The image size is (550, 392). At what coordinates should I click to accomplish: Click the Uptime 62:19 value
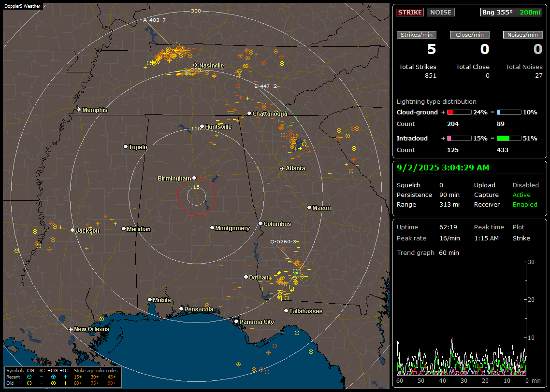tap(448, 227)
